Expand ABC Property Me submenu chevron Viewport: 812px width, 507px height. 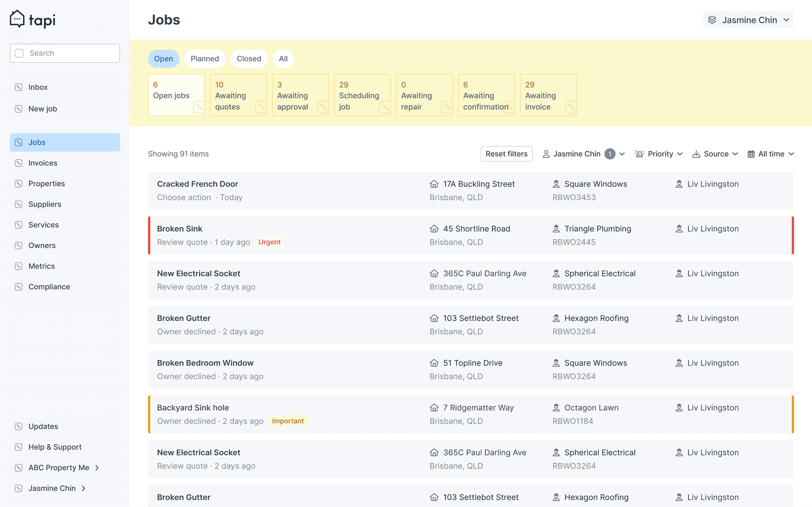click(x=97, y=468)
